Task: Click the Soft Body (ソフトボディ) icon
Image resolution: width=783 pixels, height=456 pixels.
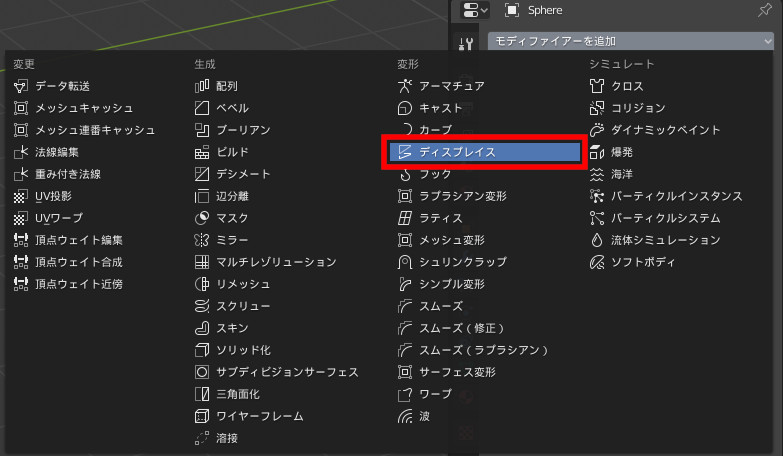Action: (597, 262)
